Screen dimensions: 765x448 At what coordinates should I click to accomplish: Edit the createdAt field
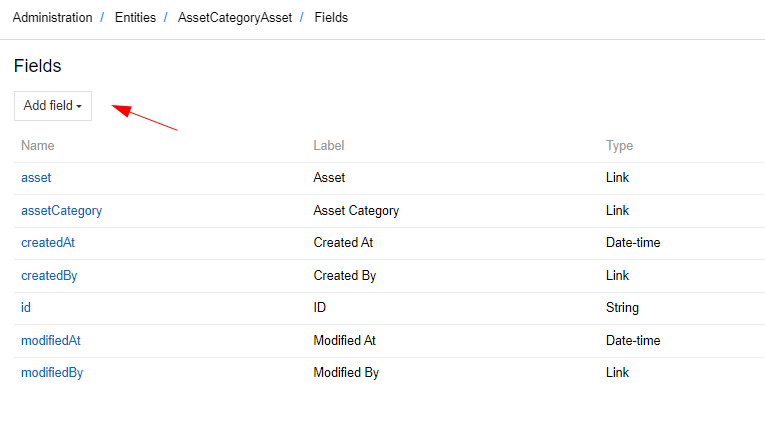(x=48, y=243)
